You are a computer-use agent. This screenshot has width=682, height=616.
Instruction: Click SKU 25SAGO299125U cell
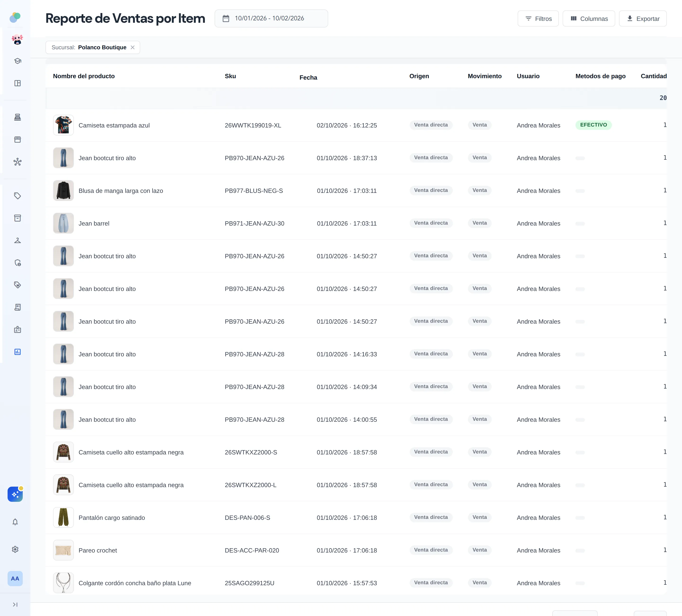(x=250, y=583)
